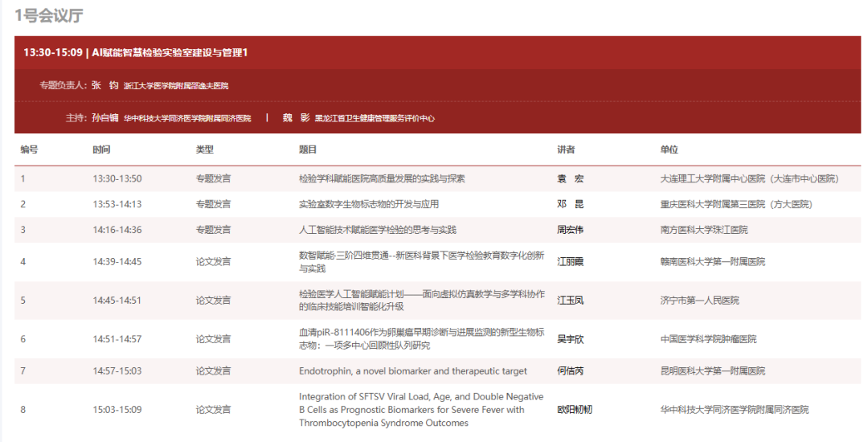This screenshot has width=868, height=442.
Task: Click speaker name 江丽霞
Action: (x=570, y=262)
